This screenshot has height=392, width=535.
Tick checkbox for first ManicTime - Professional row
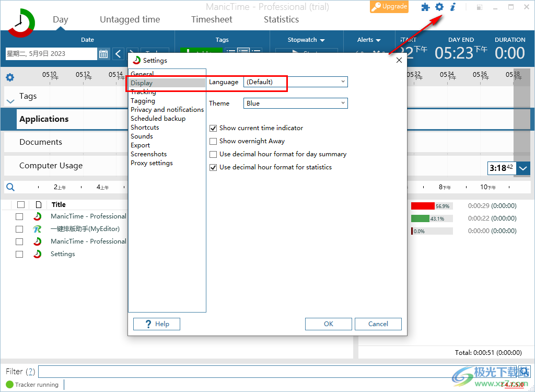[x=19, y=216]
